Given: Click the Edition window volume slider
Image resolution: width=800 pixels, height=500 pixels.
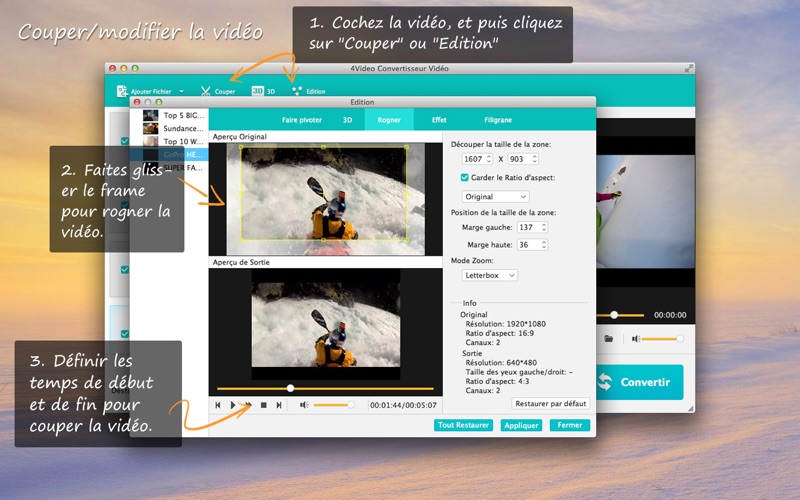Looking at the screenshot, I should tap(334, 405).
